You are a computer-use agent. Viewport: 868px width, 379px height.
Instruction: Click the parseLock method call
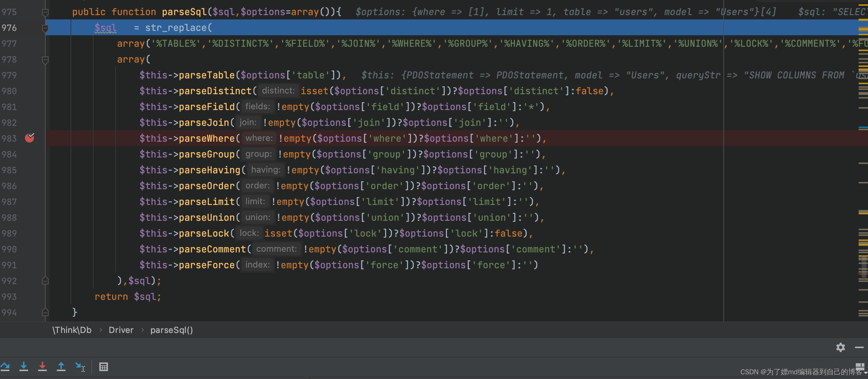204,233
